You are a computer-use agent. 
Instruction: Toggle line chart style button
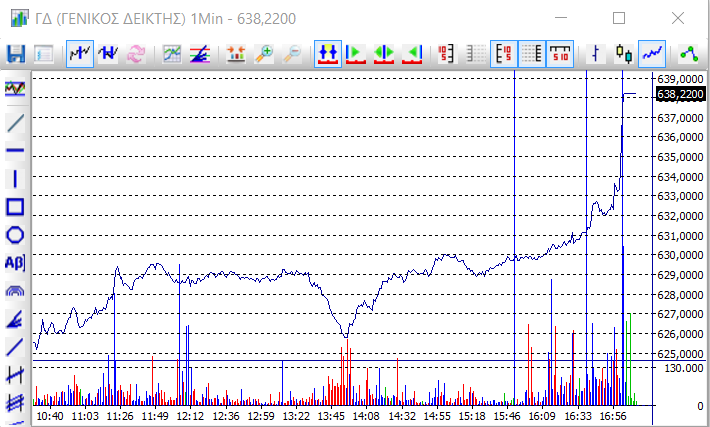652,54
